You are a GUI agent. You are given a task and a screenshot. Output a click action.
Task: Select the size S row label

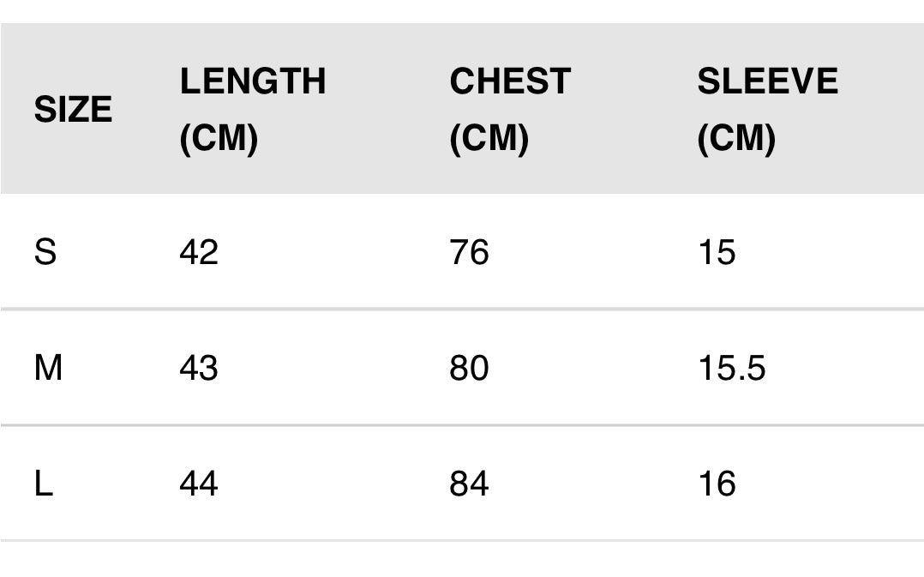45,252
